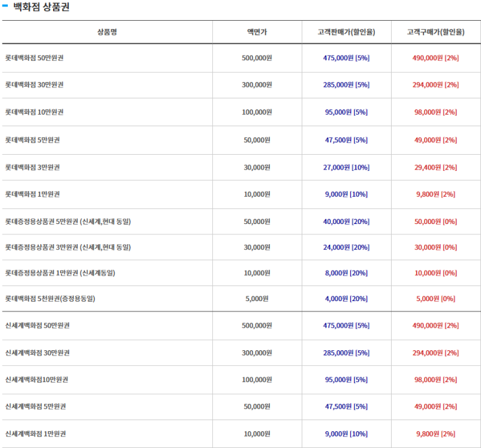Click the 5,000원 [0%] purchase price
The image size is (481, 448).
[x=435, y=298]
